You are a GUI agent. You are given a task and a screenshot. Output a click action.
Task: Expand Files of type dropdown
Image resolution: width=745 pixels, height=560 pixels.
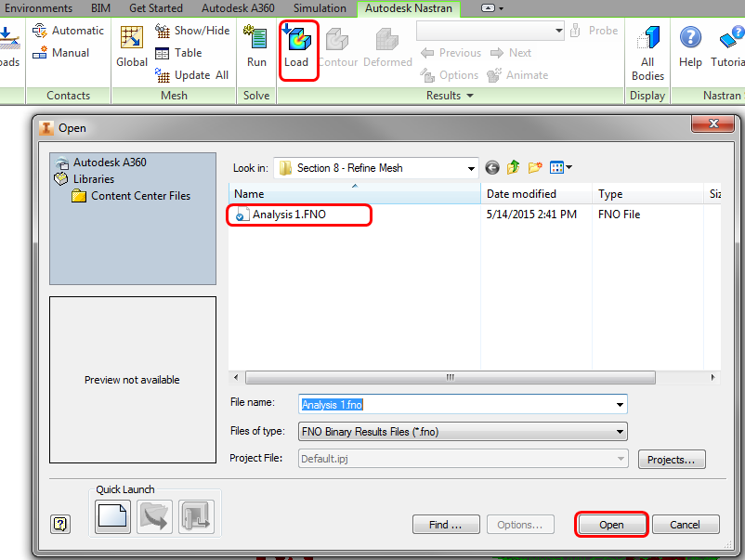click(x=620, y=432)
